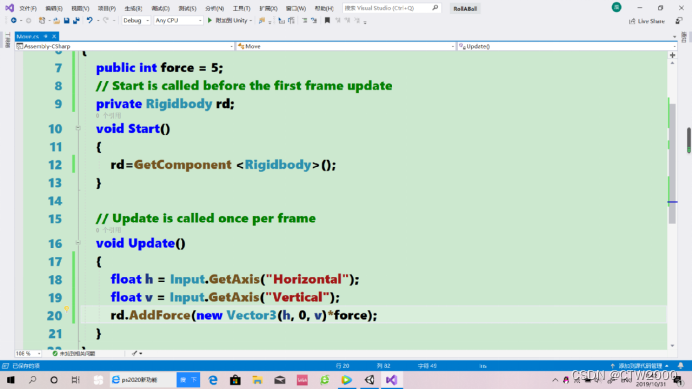Click the user account avatar icon
The image size is (693, 390).
(x=617, y=7)
